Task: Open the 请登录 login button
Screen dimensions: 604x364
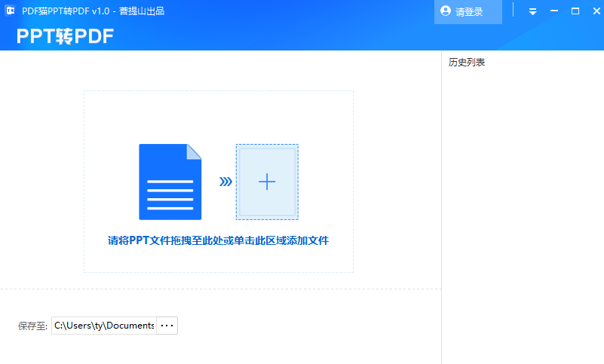Action: pyautogui.click(x=468, y=12)
